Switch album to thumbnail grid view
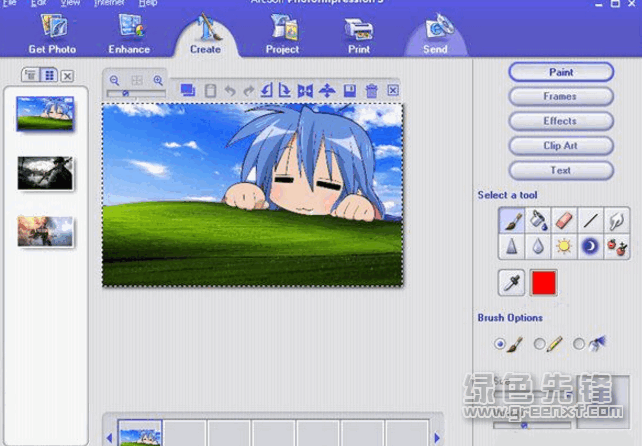642x446 pixels. pyautogui.click(x=49, y=75)
